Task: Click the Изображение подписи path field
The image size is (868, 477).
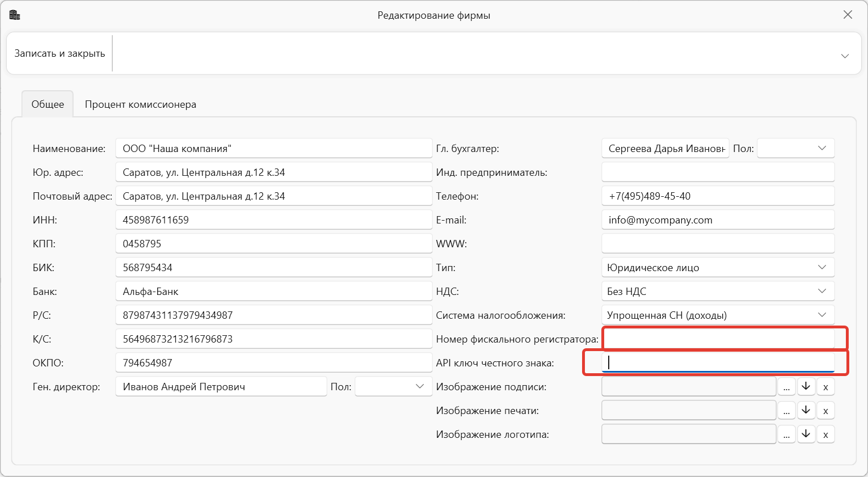Action: click(x=689, y=387)
